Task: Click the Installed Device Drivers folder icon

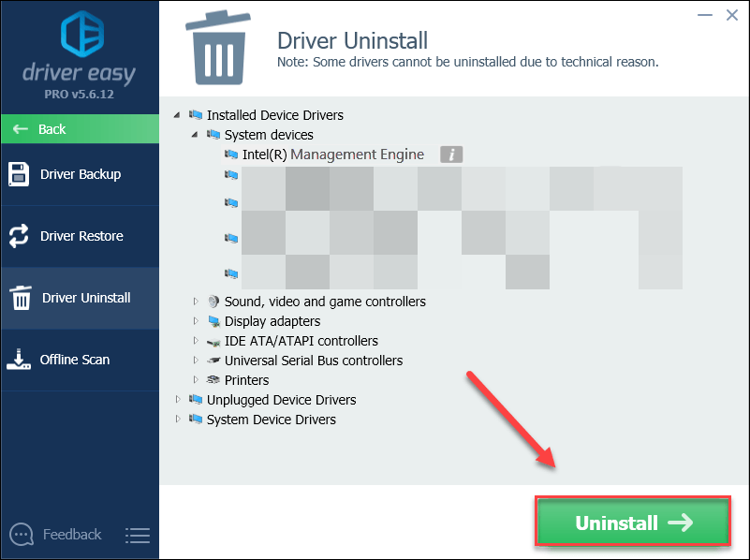Action: tap(195, 115)
